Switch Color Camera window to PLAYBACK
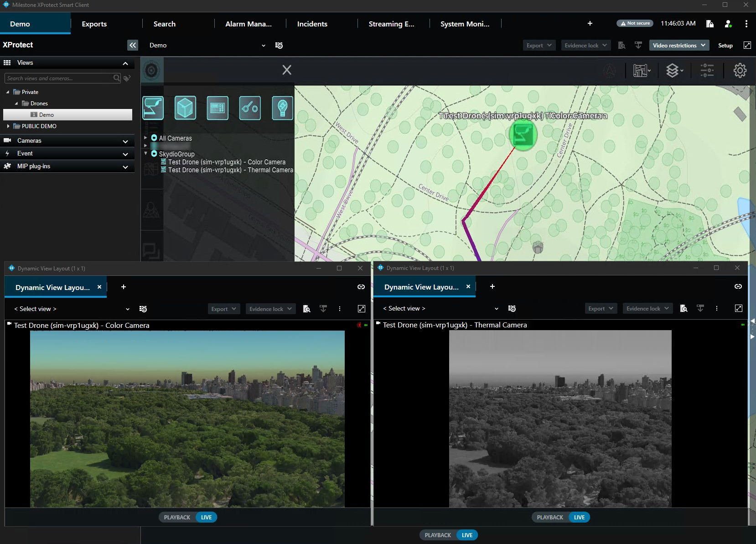This screenshot has height=544, width=756. point(177,517)
